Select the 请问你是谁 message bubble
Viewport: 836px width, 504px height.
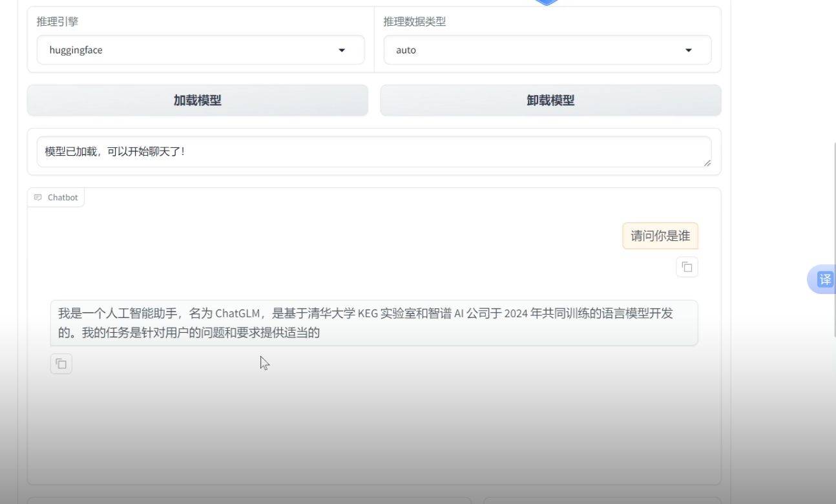click(660, 236)
